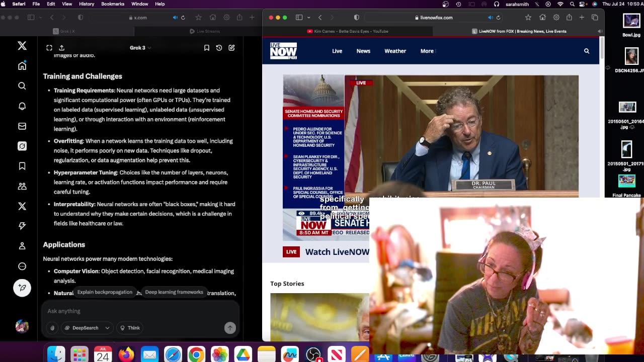Open Wi-Fi status in menu bar

(x=560, y=4)
